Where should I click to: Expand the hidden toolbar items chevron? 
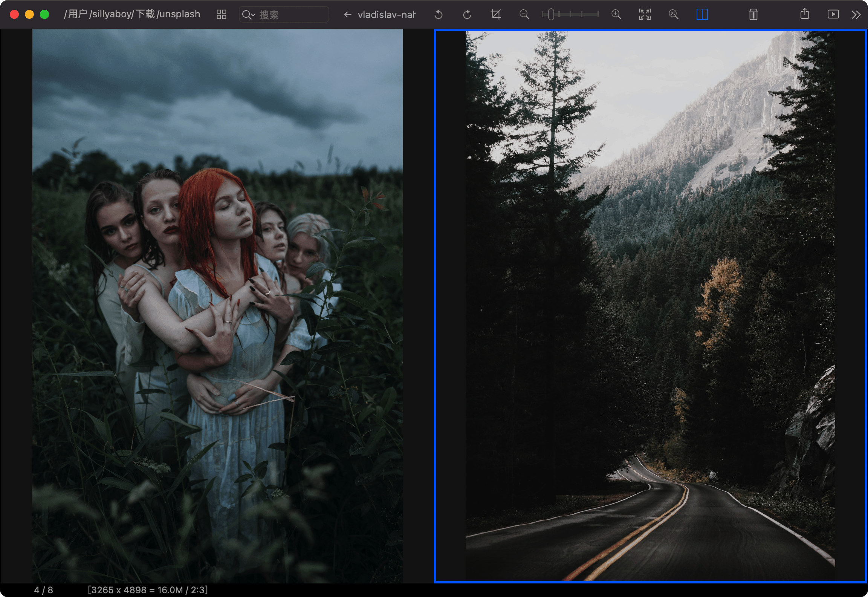pos(856,15)
